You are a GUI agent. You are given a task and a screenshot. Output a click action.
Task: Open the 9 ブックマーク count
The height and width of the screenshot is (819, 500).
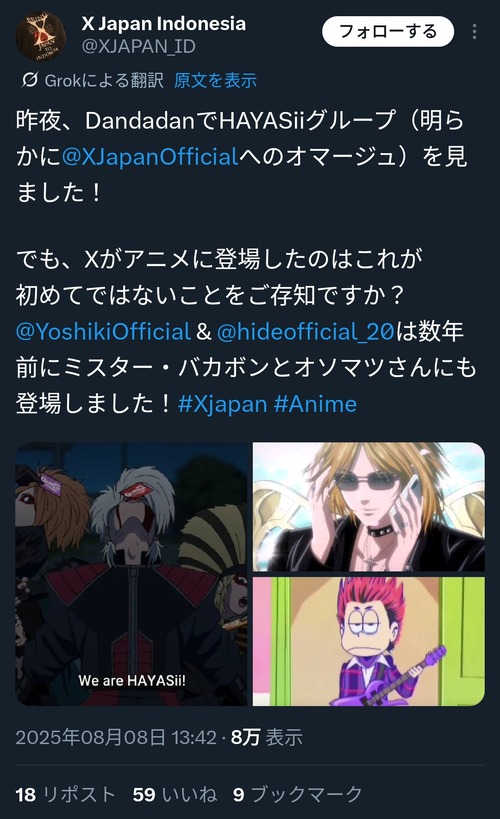click(x=298, y=794)
